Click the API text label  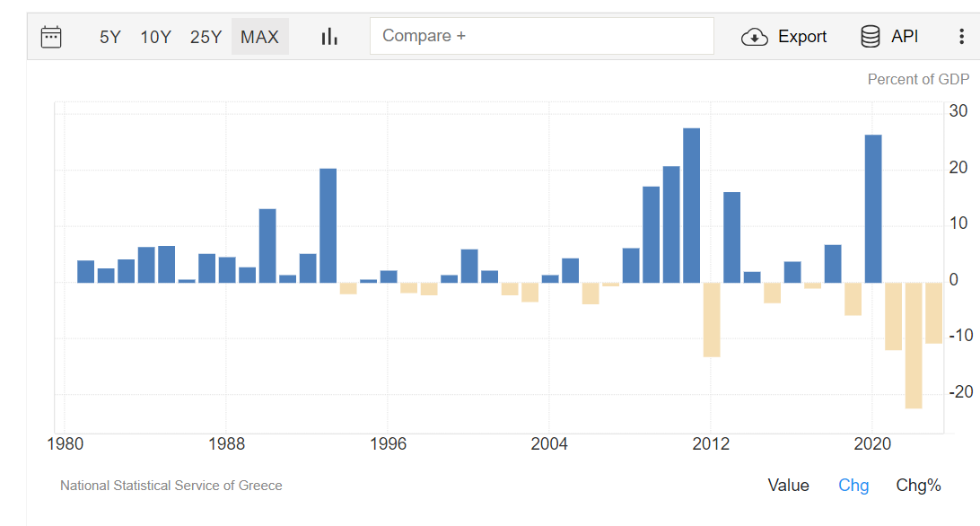[905, 37]
